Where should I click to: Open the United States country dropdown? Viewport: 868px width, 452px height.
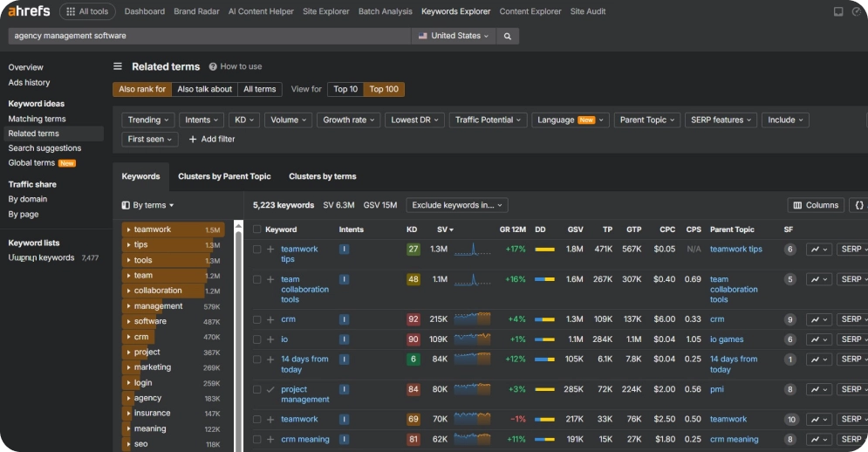click(x=454, y=36)
